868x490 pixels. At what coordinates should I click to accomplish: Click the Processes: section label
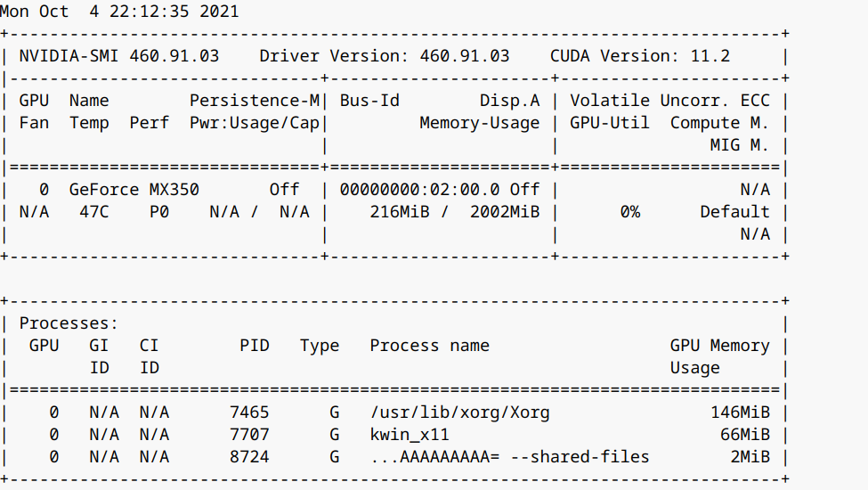pos(69,323)
